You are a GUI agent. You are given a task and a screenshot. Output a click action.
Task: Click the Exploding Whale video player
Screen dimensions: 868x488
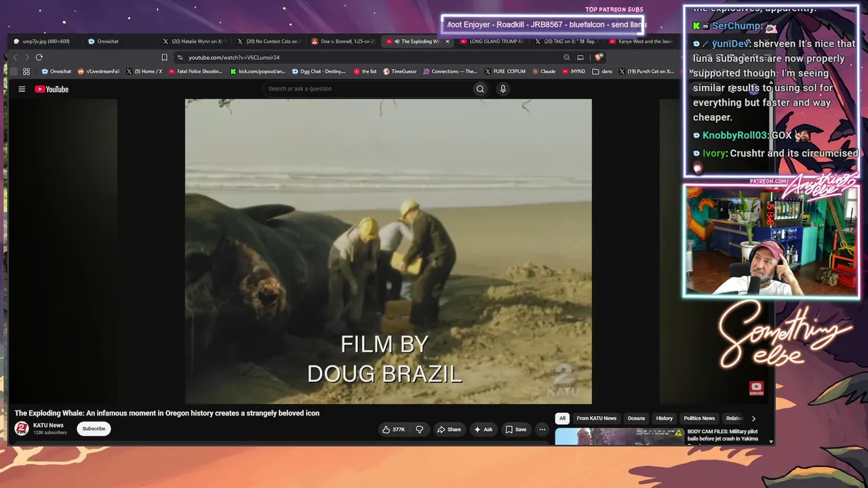pos(389,251)
